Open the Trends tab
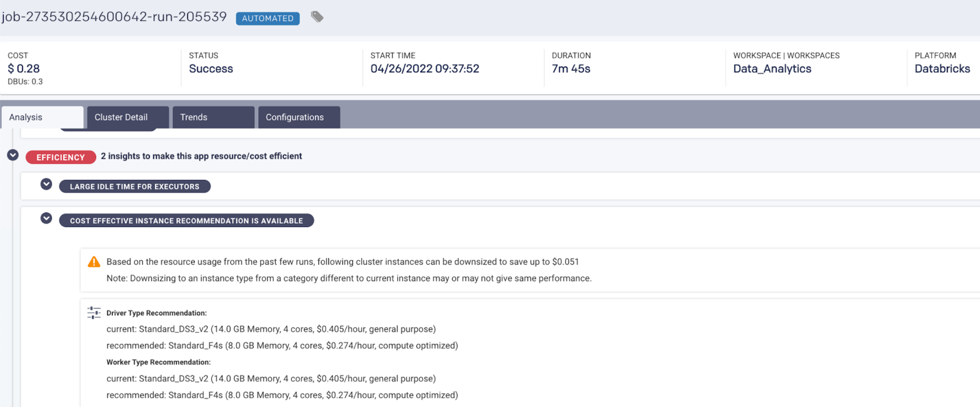980x407 pixels. [213, 118]
